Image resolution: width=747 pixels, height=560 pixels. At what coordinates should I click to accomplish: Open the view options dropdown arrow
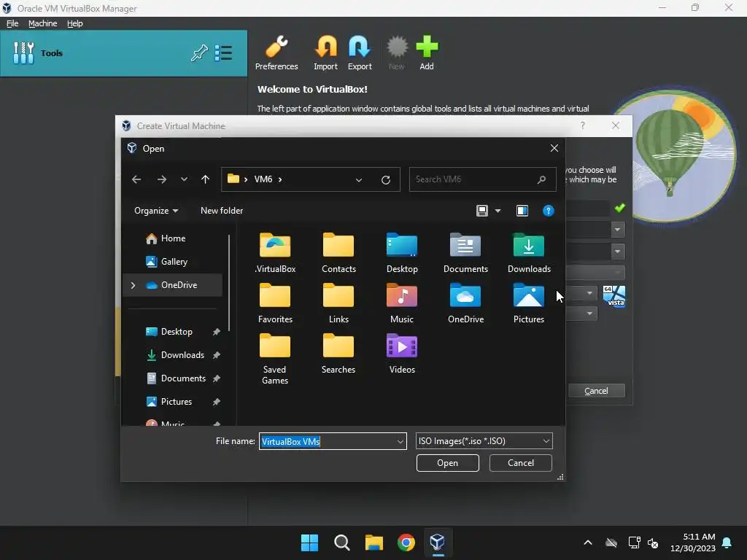click(x=498, y=211)
